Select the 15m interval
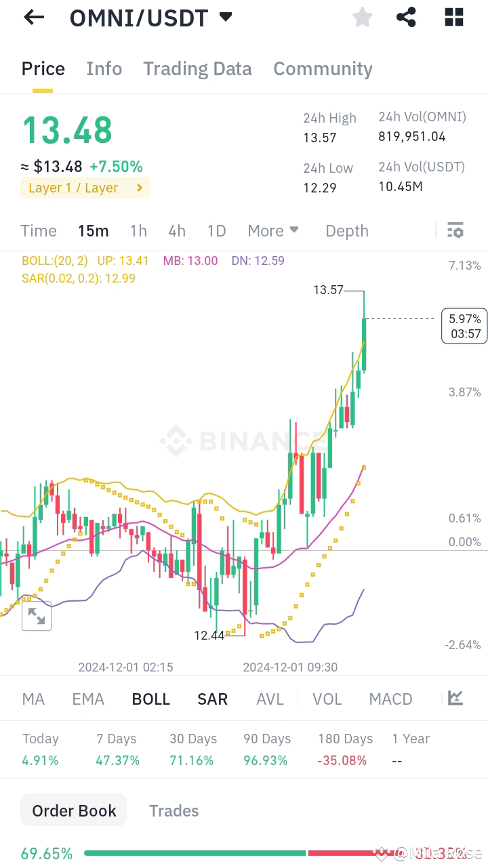The image size is (488, 868). pos(94,231)
